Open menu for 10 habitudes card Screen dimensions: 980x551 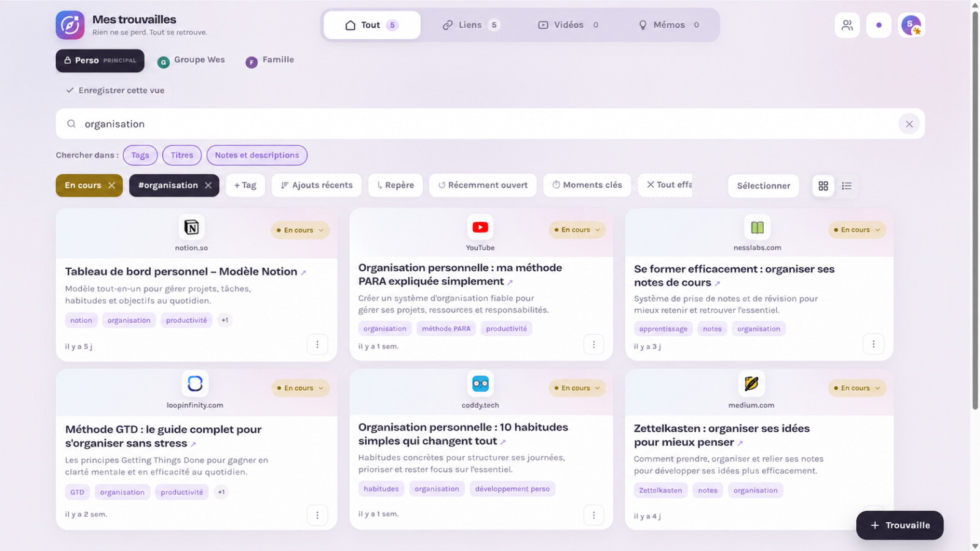coord(594,515)
